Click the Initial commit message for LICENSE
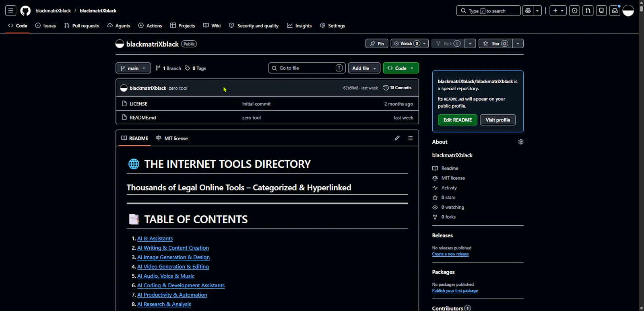The height and width of the screenshot is (311, 644). point(256,104)
